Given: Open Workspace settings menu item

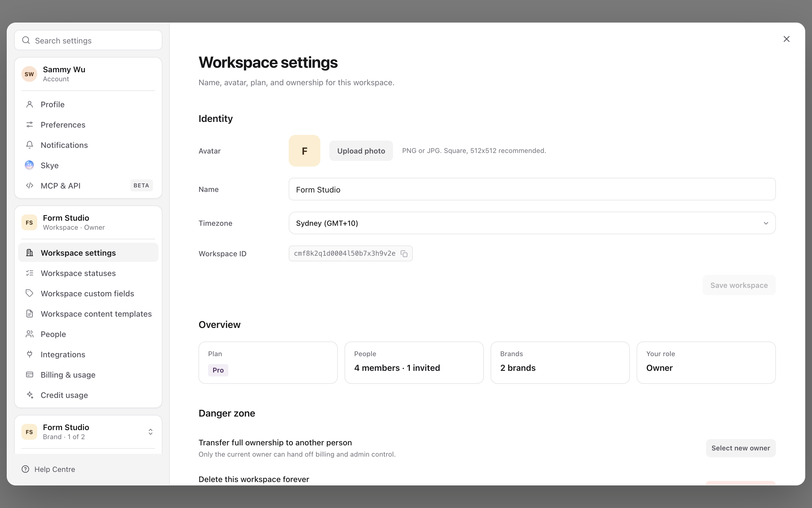Looking at the screenshot, I should coord(88,253).
